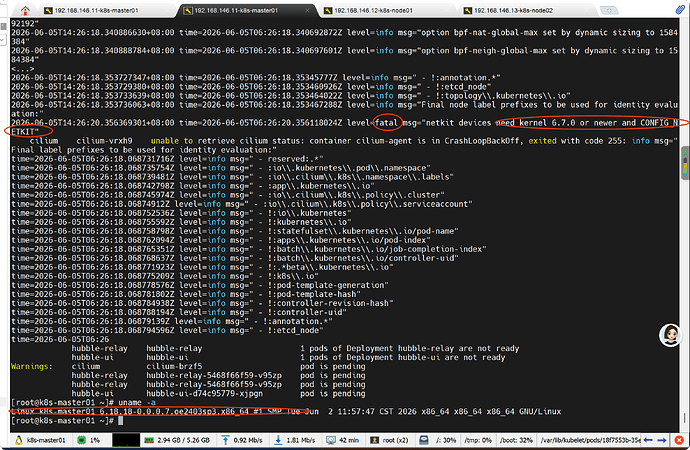
Task: Click '1.81 Mb/s' download speed
Action: point(301,440)
